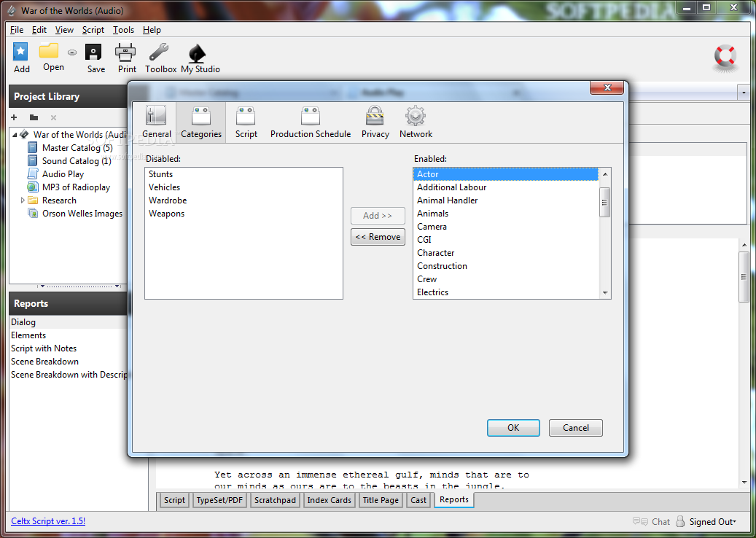Image resolution: width=756 pixels, height=538 pixels.
Task: Switch to the Index Cards tab
Action: [x=330, y=500]
